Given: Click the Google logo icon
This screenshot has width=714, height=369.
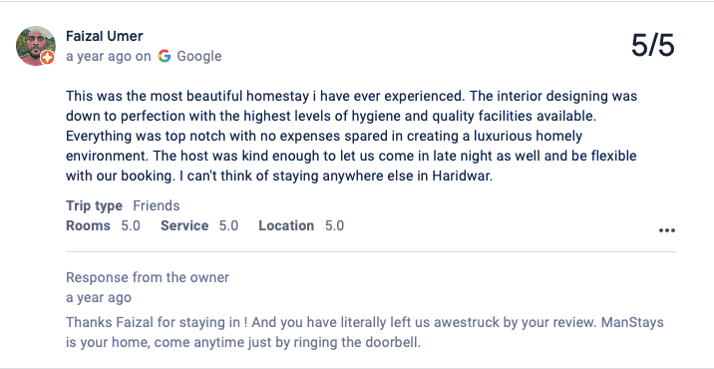Looking at the screenshot, I should click(x=164, y=56).
